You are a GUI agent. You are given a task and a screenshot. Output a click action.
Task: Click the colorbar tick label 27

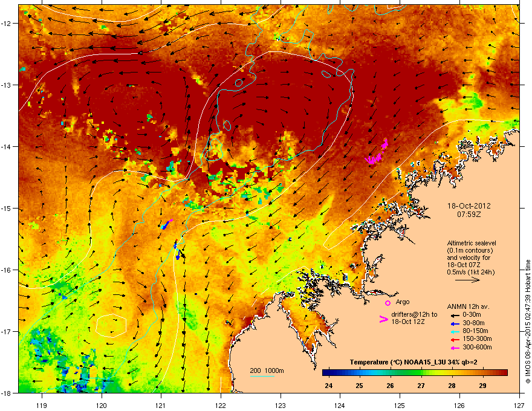(421, 386)
